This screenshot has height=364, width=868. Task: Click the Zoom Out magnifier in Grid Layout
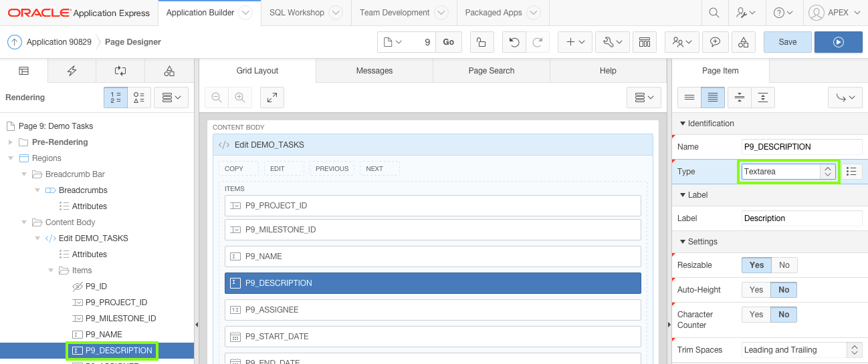pyautogui.click(x=217, y=98)
